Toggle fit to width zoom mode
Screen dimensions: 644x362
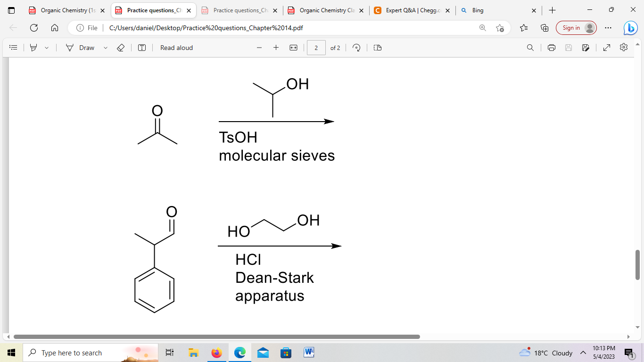(293, 47)
